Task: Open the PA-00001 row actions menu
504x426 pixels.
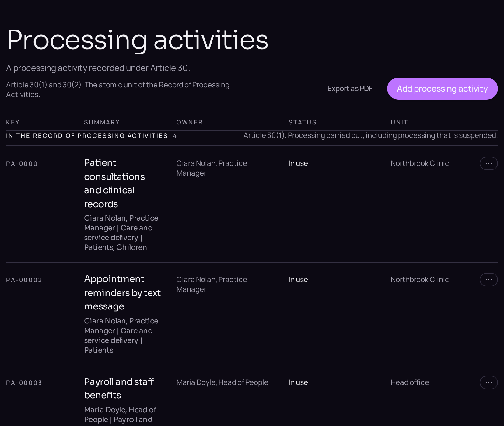Action: [488, 163]
